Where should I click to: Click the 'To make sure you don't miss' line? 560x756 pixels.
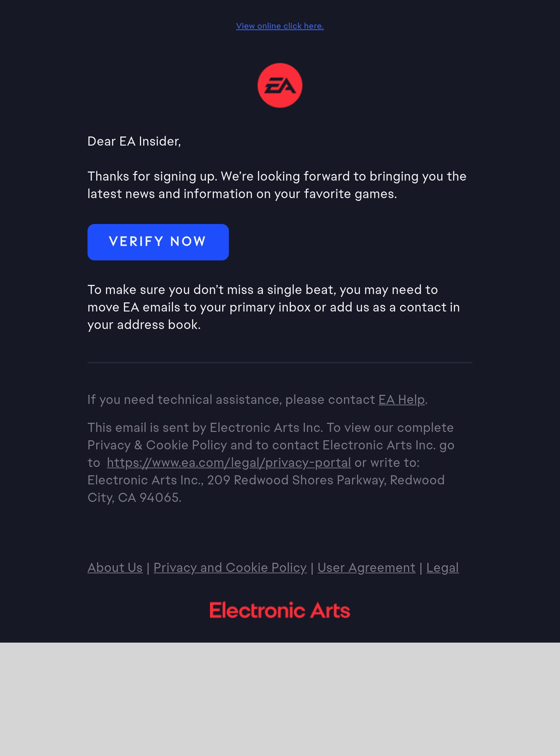tap(262, 290)
